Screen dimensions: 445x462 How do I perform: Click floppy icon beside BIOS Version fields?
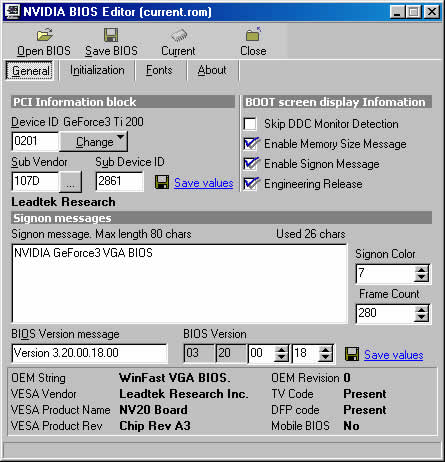(352, 354)
